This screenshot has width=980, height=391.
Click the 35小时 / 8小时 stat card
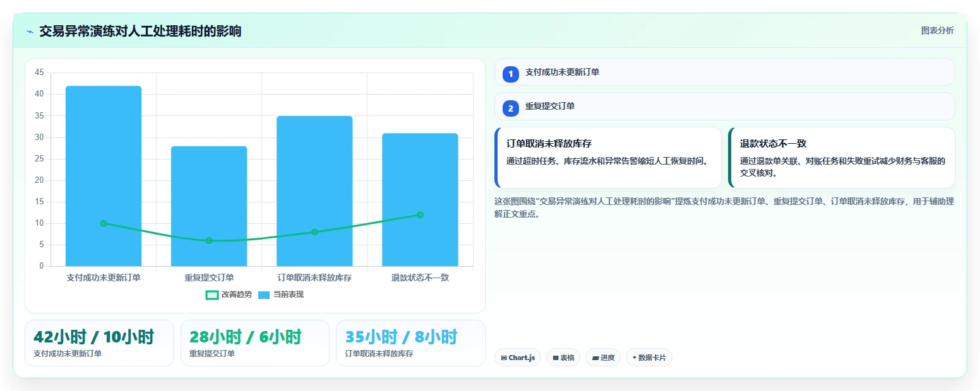tap(410, 343)
